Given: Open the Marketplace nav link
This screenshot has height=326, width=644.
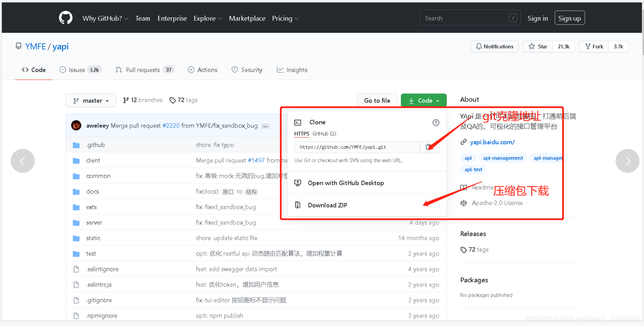Looking at the screenshot, I should pyautogui.click(x=247, y=19).
